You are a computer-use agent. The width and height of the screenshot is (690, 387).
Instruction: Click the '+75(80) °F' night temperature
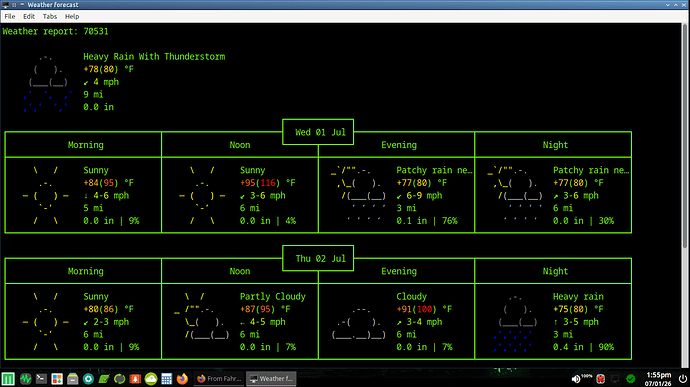click(x=578, y=309)
